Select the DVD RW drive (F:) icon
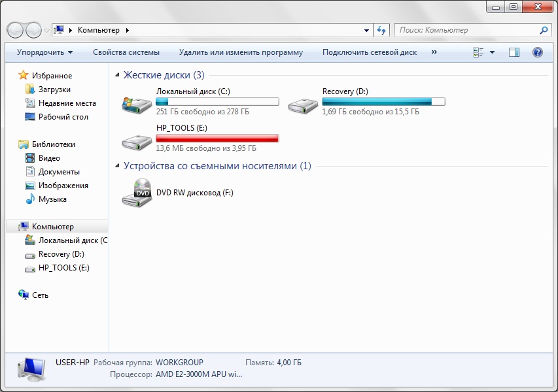The height and width of the screenshot is (392, 558). [136, 193]
